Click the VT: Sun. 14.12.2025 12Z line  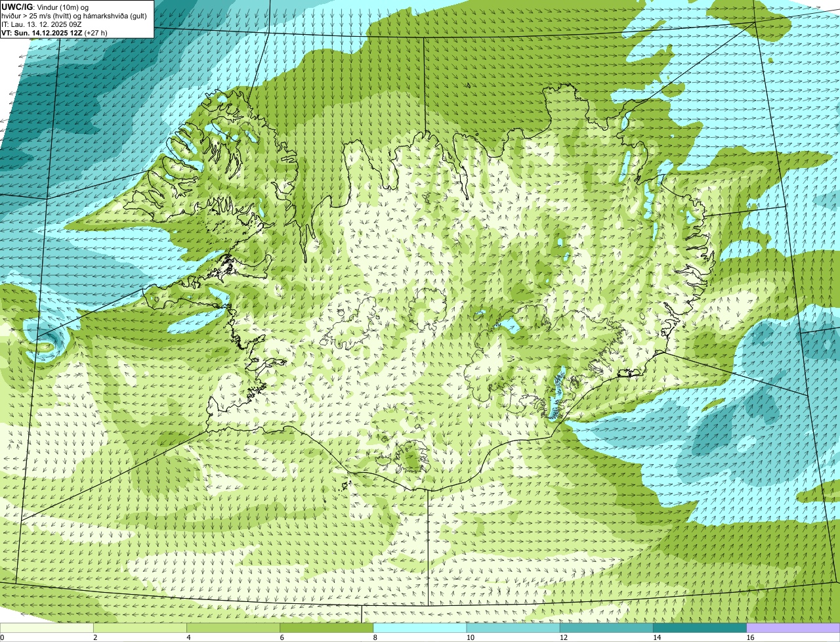54,32
